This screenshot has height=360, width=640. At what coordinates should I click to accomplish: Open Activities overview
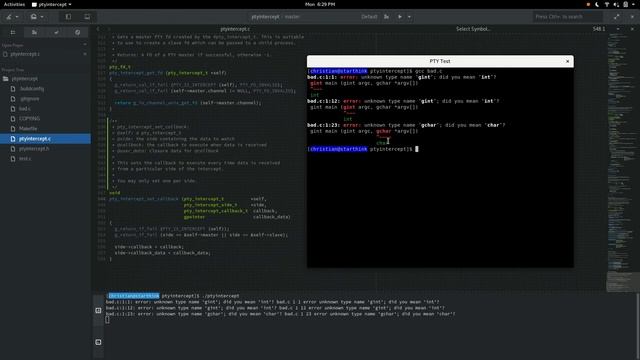point(14,4)
